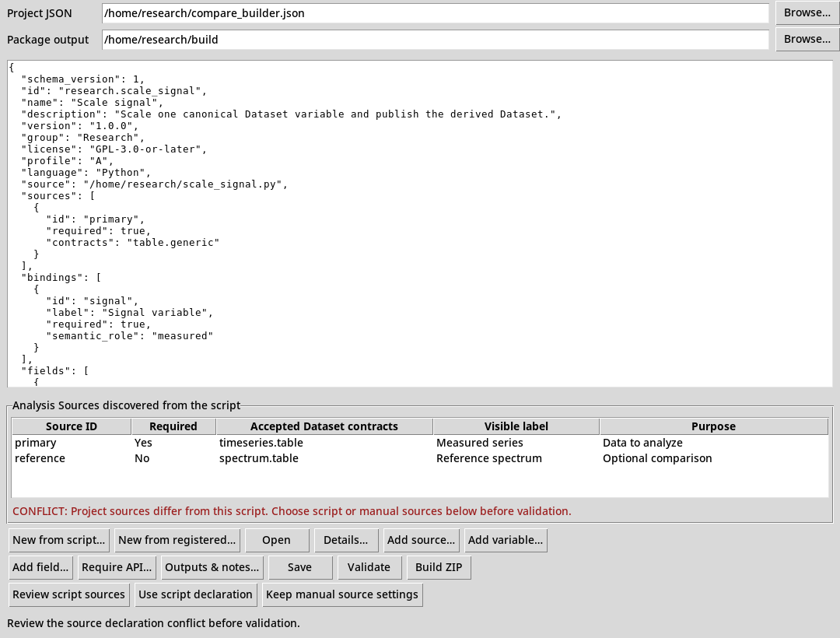Click the Package output path field

point(435,40)
